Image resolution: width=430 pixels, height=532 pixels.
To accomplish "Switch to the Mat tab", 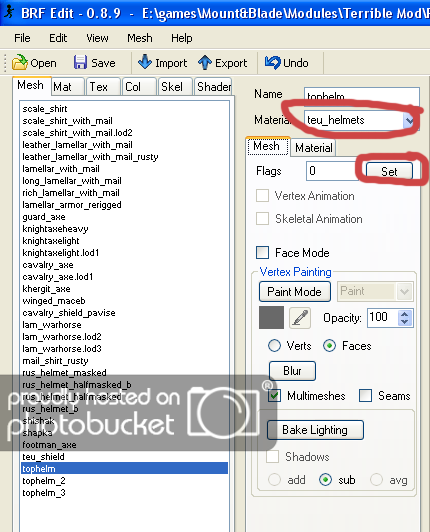I will point(67,87).
